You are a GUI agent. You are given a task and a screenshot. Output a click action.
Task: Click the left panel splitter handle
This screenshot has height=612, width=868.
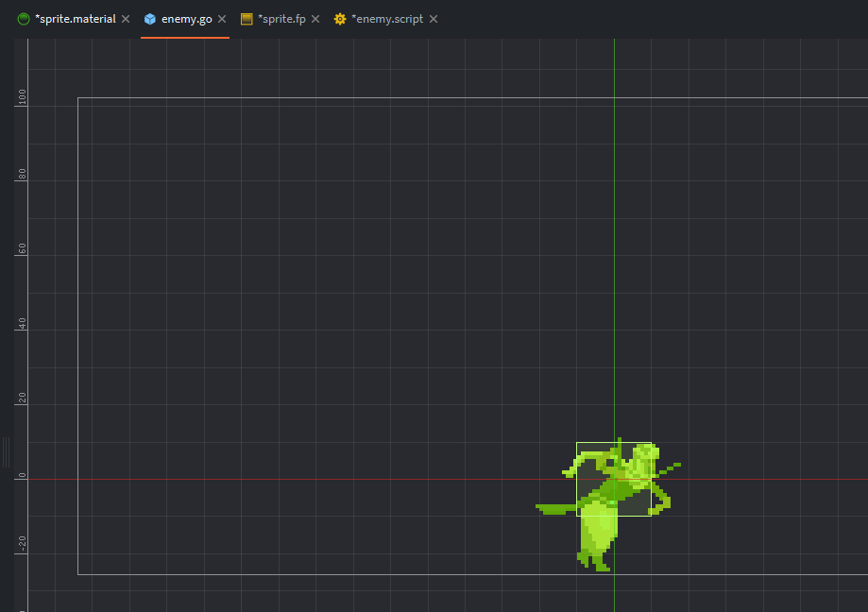(x=6, y=452)
